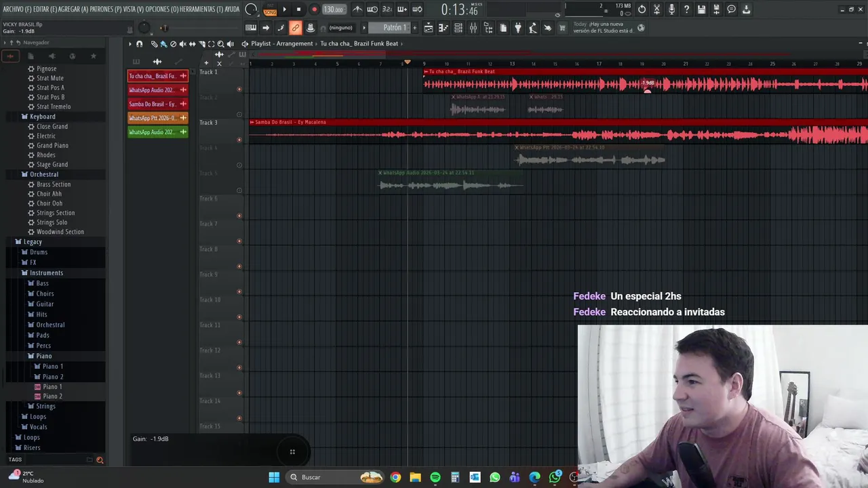868x488 pixels.
Task: Select the Delete tool in playlist toolbar
Action: (x=173, y=44)
